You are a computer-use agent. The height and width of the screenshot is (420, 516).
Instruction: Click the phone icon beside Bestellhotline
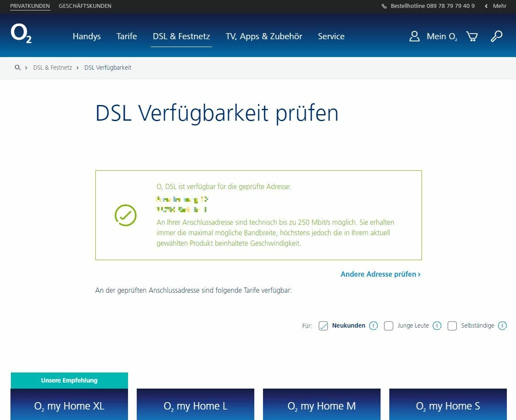384,6
